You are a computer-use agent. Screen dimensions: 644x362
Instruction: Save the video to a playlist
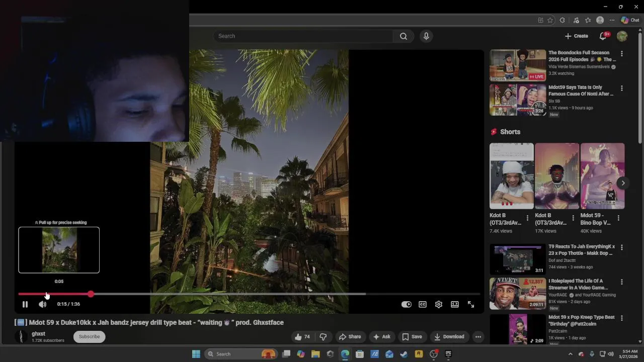(x=412, y=337)
